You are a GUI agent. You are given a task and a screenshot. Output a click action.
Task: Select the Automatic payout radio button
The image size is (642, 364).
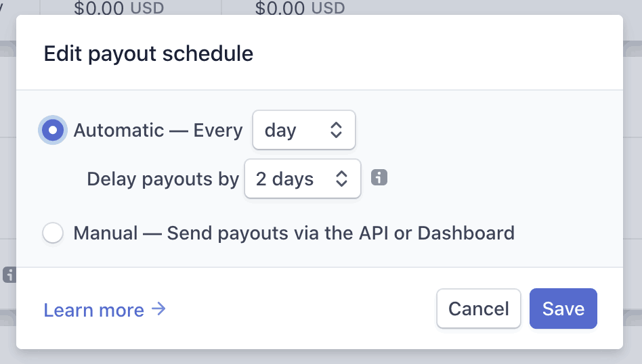(53, 130)
